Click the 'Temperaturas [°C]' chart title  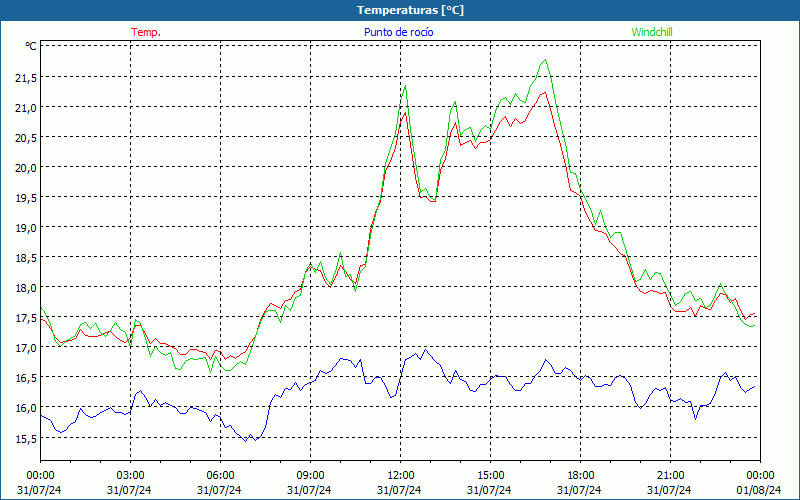(410, 10)
